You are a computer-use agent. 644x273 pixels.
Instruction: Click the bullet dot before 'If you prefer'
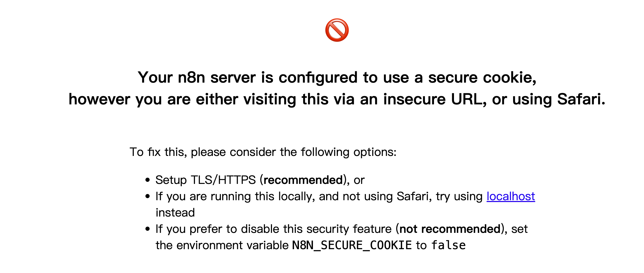pos(148,229)
